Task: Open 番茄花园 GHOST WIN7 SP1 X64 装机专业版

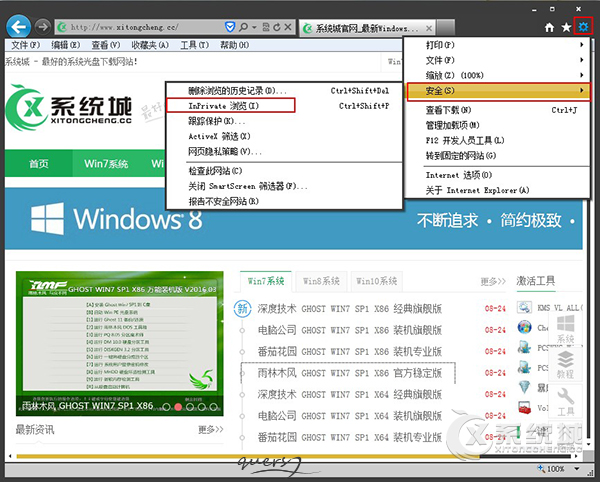Action: pyautogui.click(x=350, y=437)
